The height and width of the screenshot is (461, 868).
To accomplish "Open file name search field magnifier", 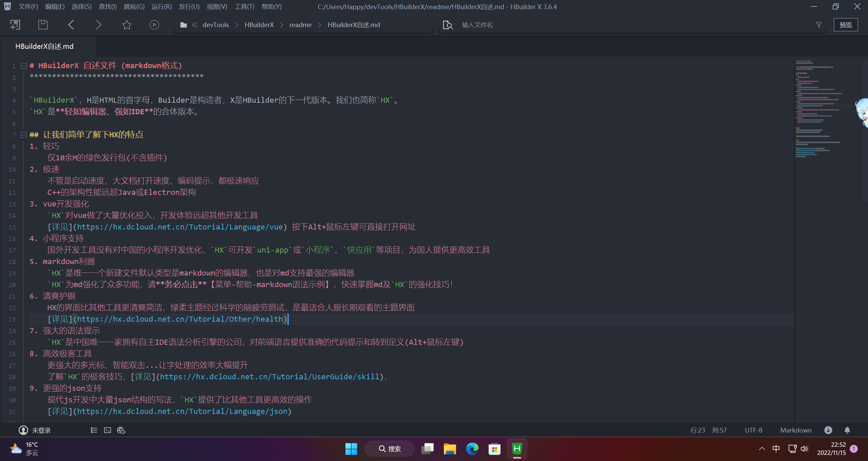I will [x=448, y=25].
